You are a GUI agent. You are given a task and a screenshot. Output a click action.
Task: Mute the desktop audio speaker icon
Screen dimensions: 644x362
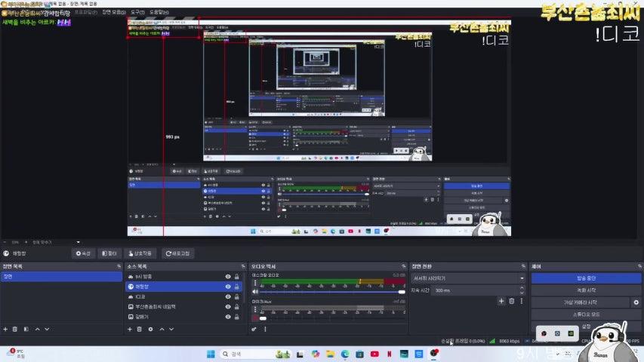tap(254, 292)
